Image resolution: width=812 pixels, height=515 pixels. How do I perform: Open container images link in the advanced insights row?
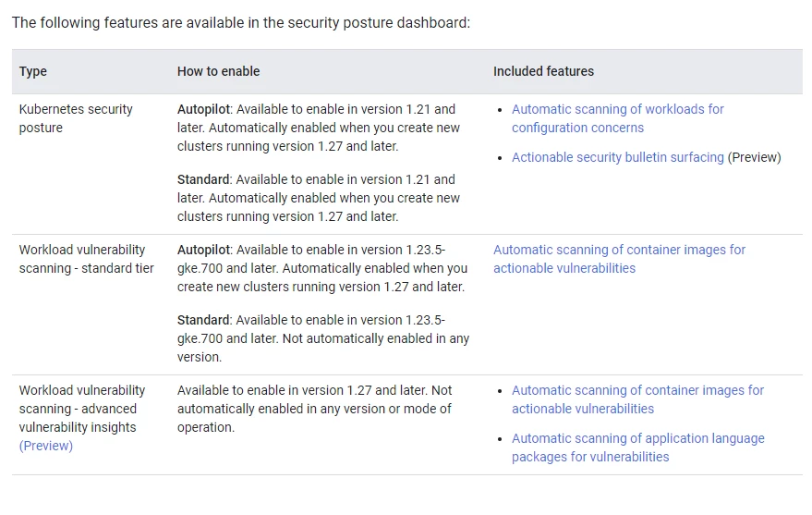click(x=637, y=399)
